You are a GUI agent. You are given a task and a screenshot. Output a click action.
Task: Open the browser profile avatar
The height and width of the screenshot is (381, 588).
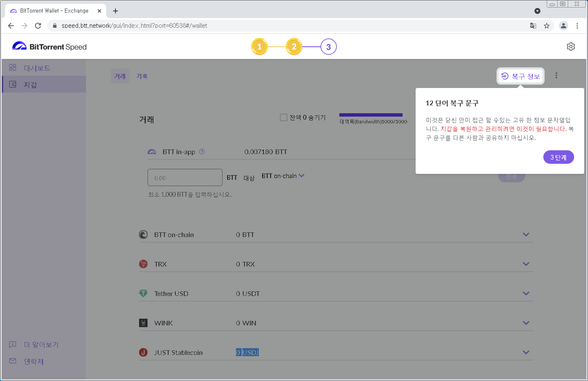pos(564,26)
